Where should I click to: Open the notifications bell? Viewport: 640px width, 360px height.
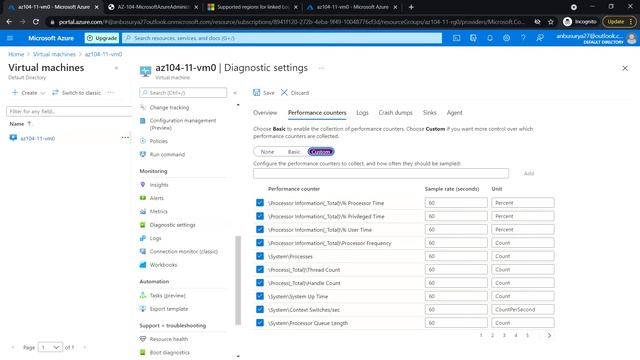(x=490, y=38)
